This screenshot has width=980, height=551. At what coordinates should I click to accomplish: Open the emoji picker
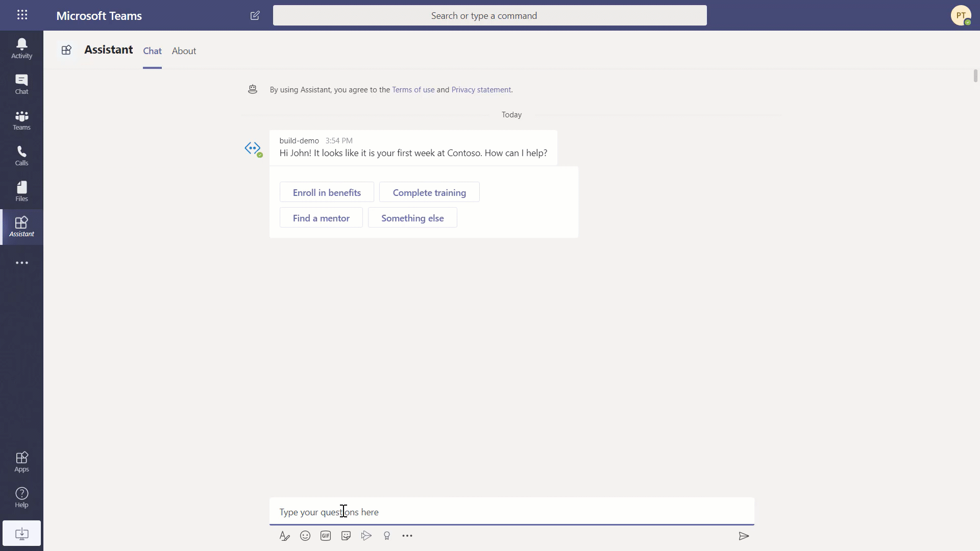click(x=305, y=536)
